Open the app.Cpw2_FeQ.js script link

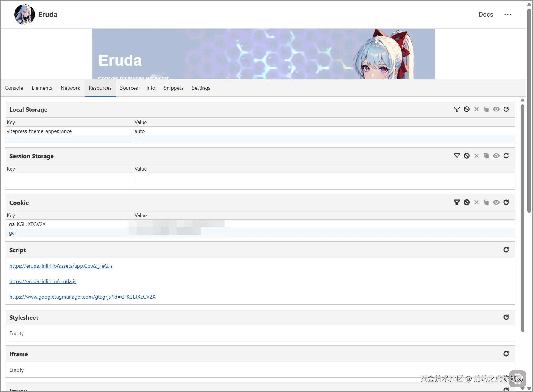point(61,266)
